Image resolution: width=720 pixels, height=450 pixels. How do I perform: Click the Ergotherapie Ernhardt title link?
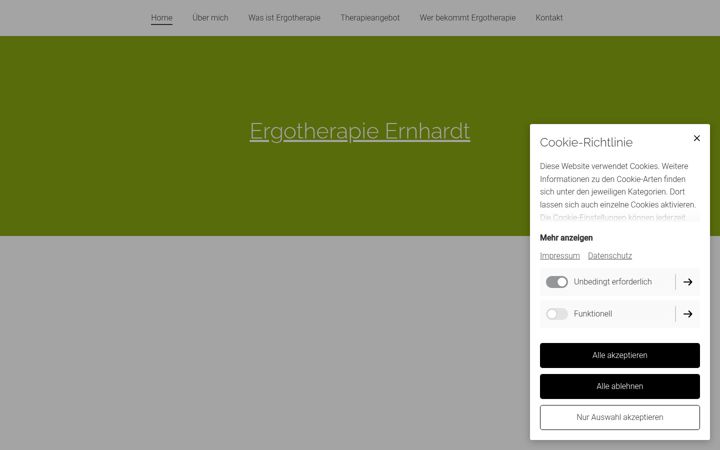[360, 132]
